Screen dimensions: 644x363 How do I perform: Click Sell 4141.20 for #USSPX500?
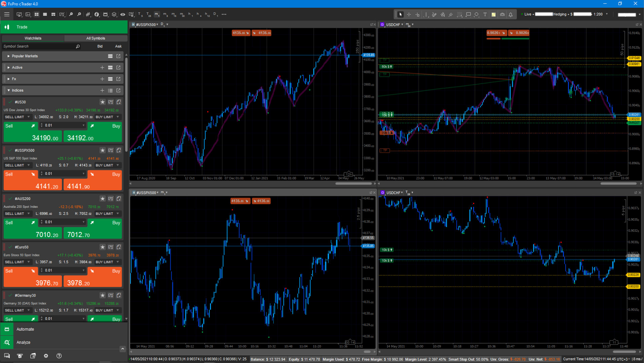tap(33, 180)
